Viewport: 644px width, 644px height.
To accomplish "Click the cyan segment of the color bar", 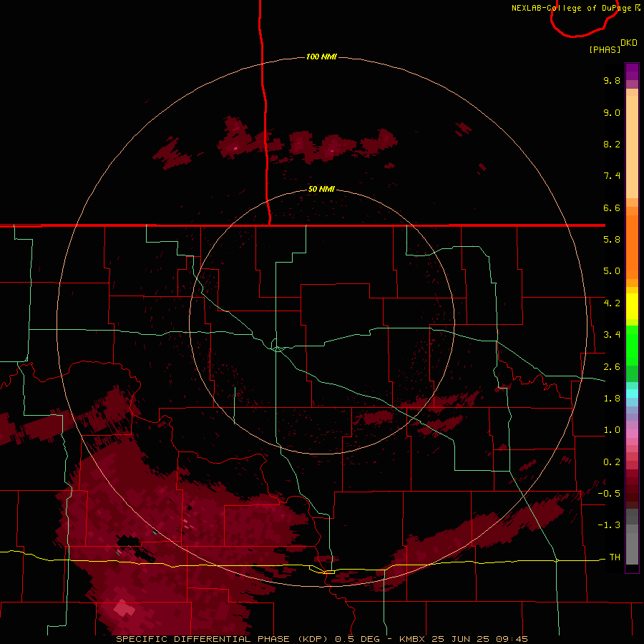I will (632, 394).
